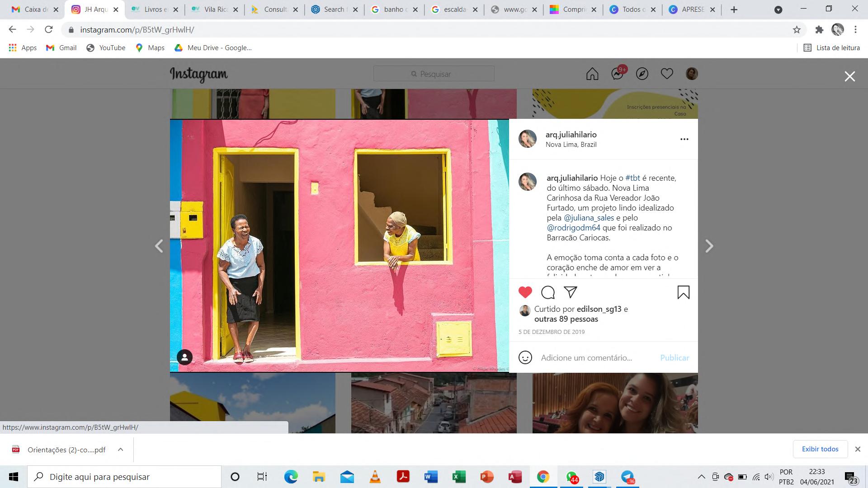Unlike the post with red heart
Screen dimensions: 868x488
coord(525,292)
